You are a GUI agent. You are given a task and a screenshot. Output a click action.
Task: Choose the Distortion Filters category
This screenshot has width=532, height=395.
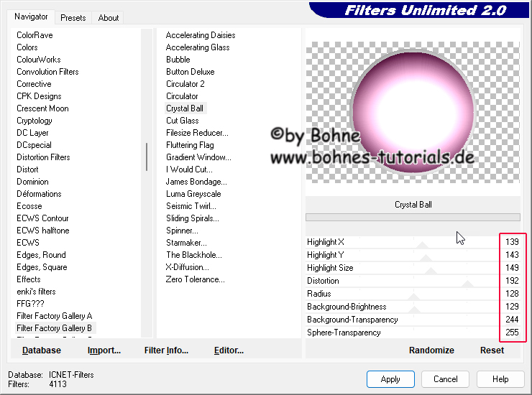click(x=43, y=157)
